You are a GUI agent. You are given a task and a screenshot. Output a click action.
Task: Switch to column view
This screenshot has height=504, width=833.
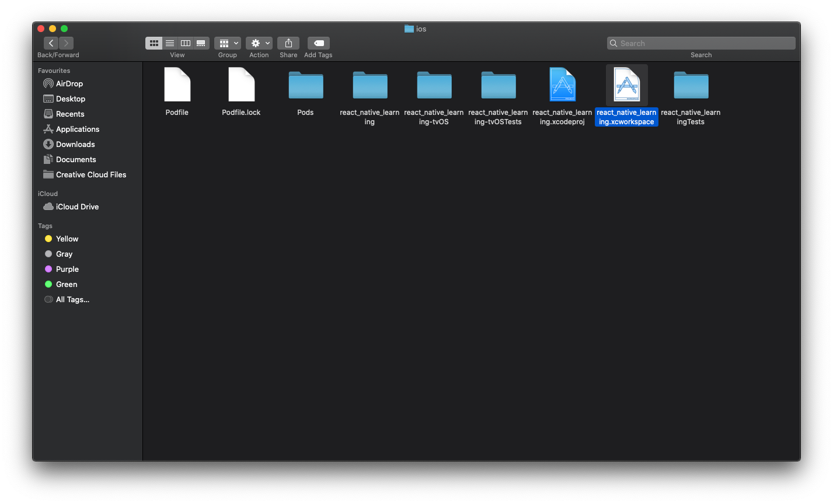[x=186, y=43]
